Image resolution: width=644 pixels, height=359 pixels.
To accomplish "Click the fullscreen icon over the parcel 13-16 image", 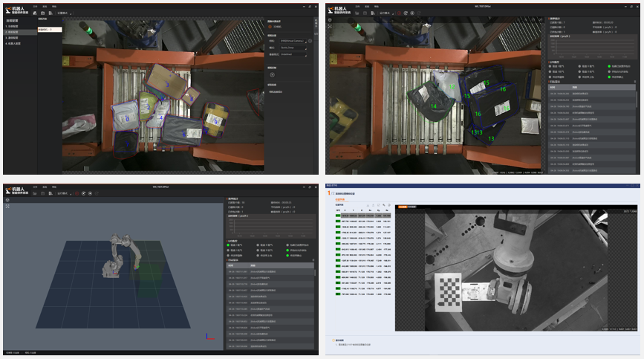I will [330, 27].
